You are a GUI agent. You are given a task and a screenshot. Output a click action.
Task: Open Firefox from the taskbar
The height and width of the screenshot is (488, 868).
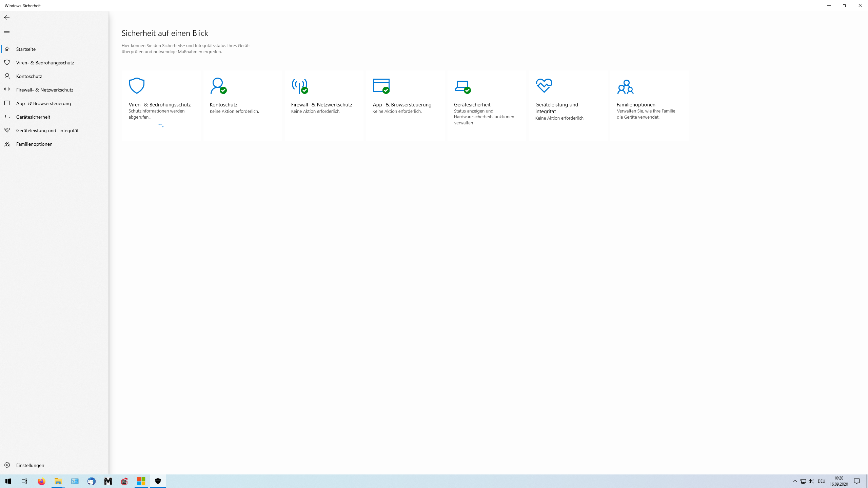pos(41,481)
